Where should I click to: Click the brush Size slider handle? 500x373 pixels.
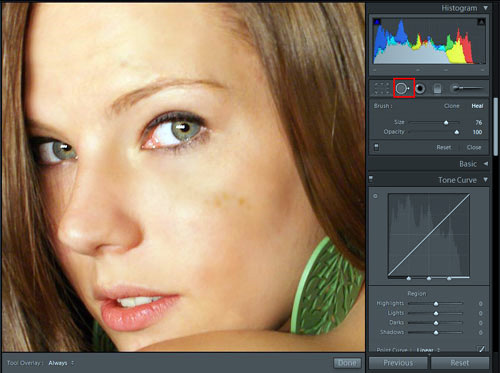446,123
